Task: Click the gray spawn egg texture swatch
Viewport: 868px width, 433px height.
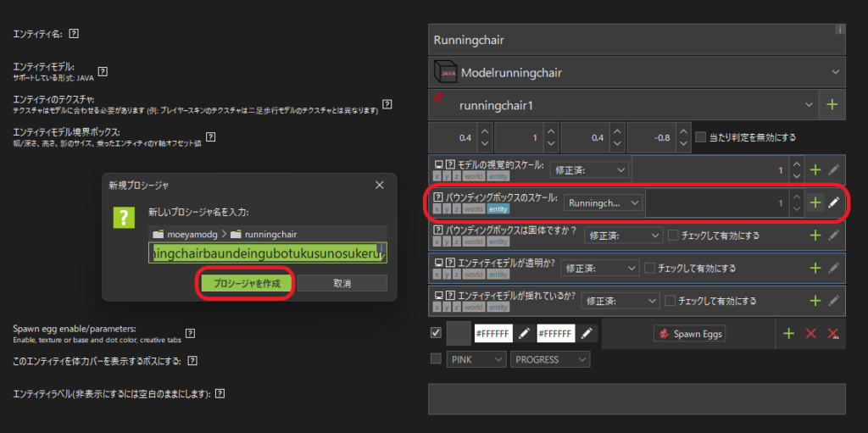Action: 459,334
